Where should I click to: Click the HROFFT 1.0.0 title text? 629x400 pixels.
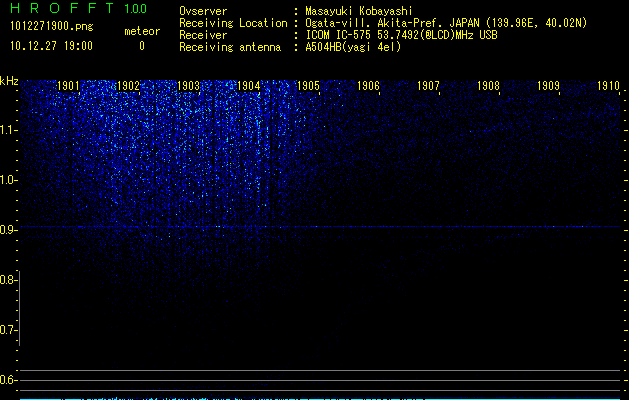tap(78, 8)
